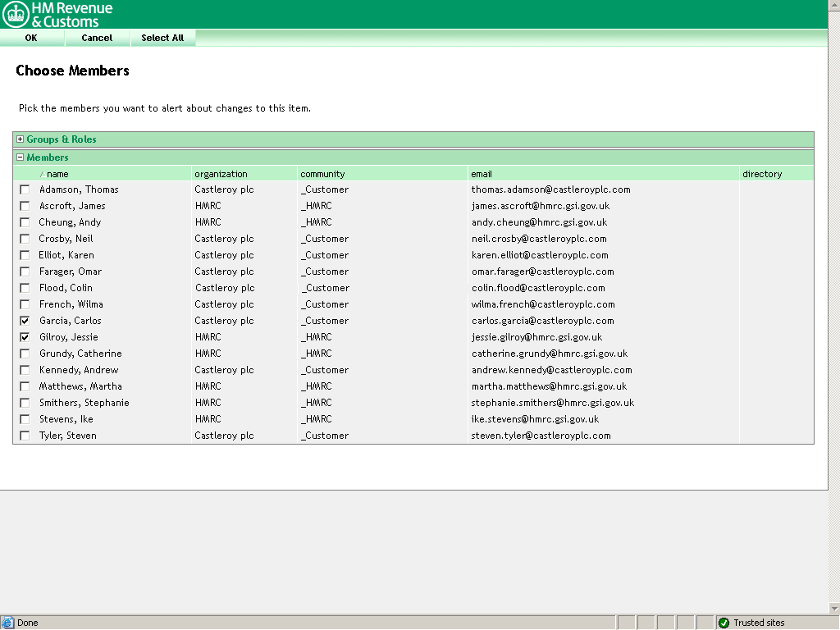This screenshot has height=630, width=840.
Task: Sort members by the email column header
Action: [x=482, y=174]
